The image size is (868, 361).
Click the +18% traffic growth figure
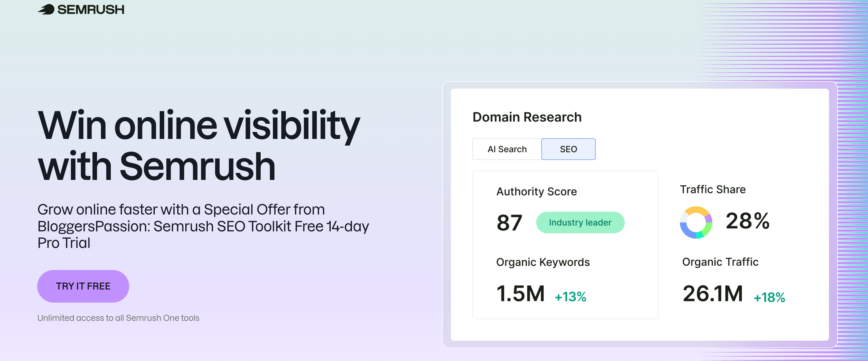tap(769, 297)
